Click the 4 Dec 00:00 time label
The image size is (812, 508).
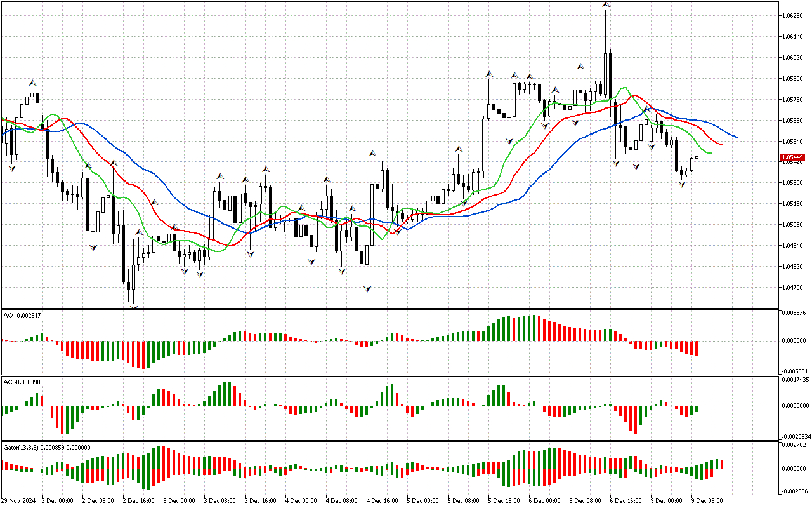point(301,501)
